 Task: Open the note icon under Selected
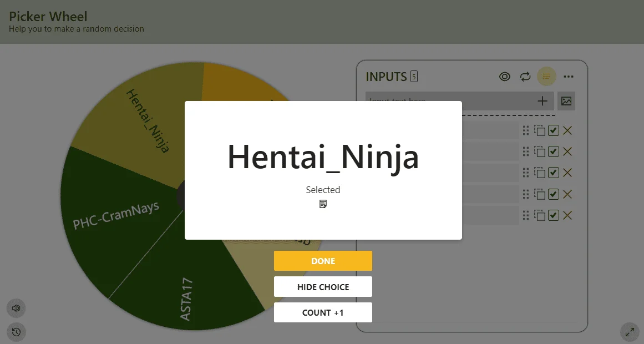click(323, 204)
